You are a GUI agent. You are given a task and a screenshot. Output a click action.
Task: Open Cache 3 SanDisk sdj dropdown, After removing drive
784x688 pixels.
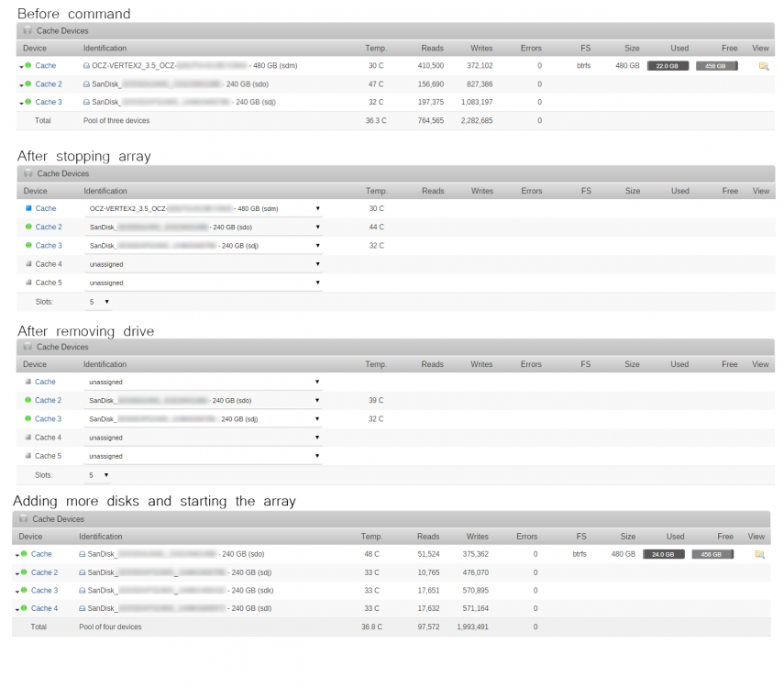203,419
